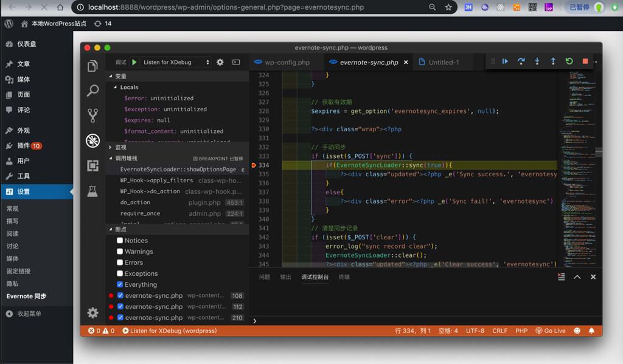Viewport: 623px width, 364px height.
Task: Restart the debug session
Action: [x=569, y=61]
